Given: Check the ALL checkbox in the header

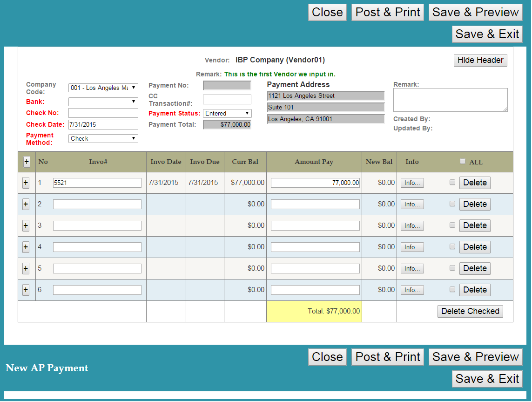Looking at the screenshot, I should pyautogui.click(x=462, y=161).
